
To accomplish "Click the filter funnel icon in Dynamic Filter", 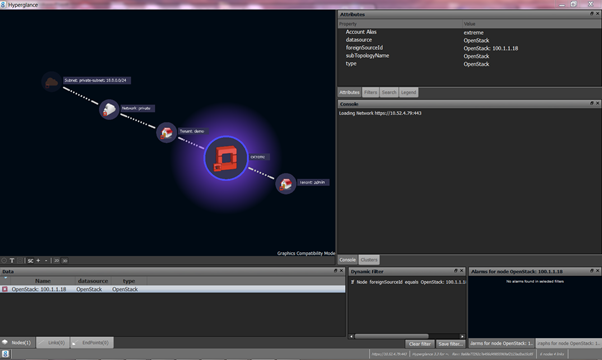I will click(352, 282).
